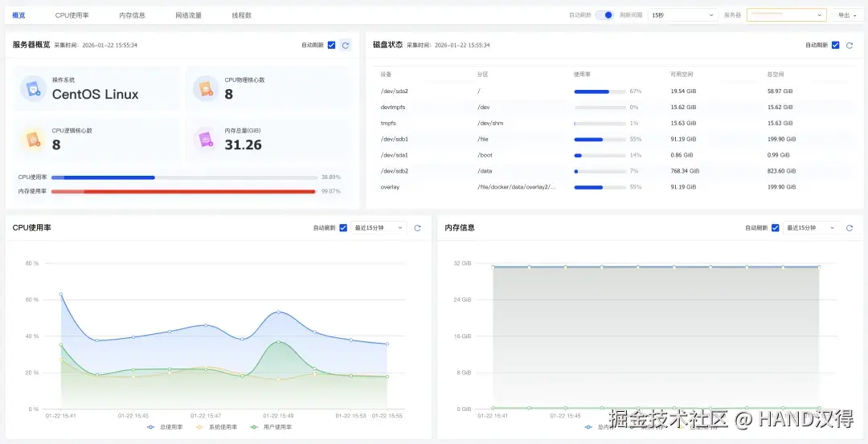Uncheck 自动刷新 in 服务器概览 panel
This screenshot has width=868, height=444.
point(332,45)
